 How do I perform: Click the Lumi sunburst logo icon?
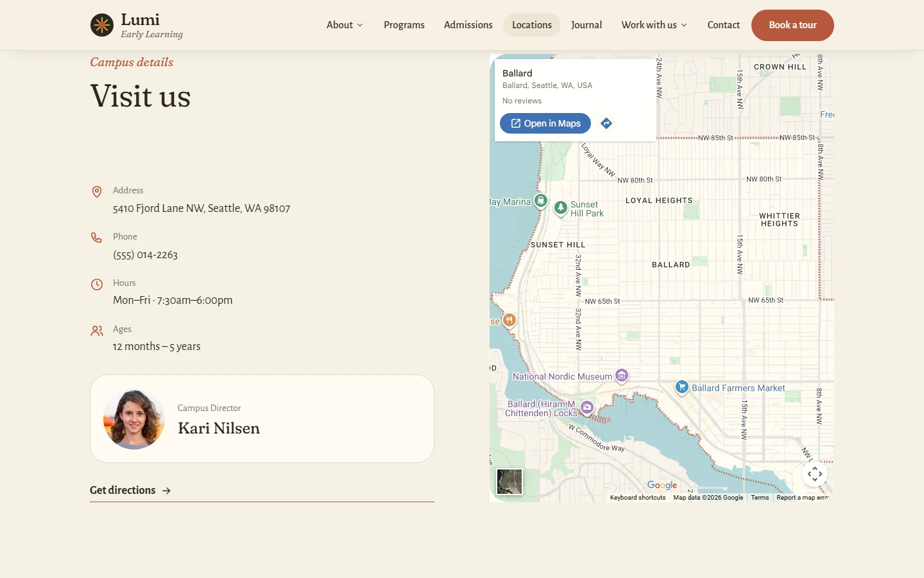click(x=101, y=25)
